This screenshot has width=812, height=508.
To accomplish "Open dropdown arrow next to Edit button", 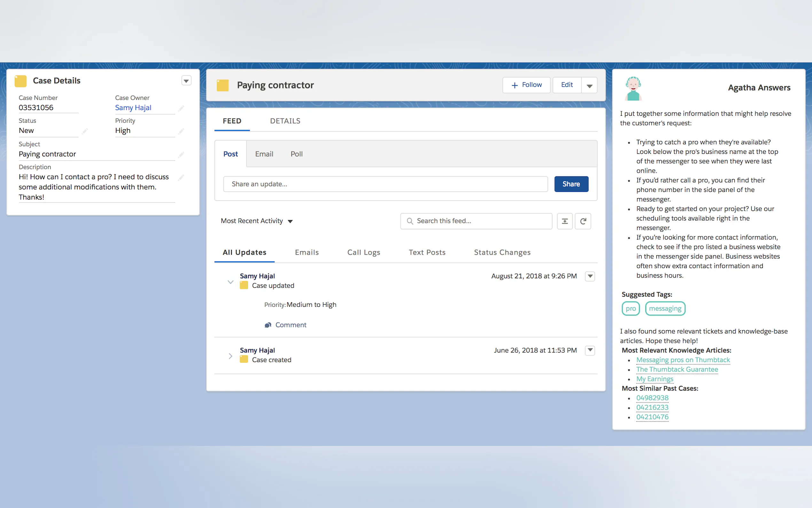I will (589, 86).
